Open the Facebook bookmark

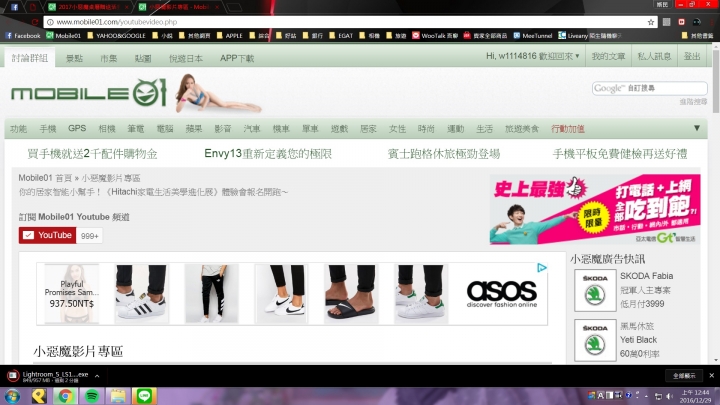coord(23,35)
